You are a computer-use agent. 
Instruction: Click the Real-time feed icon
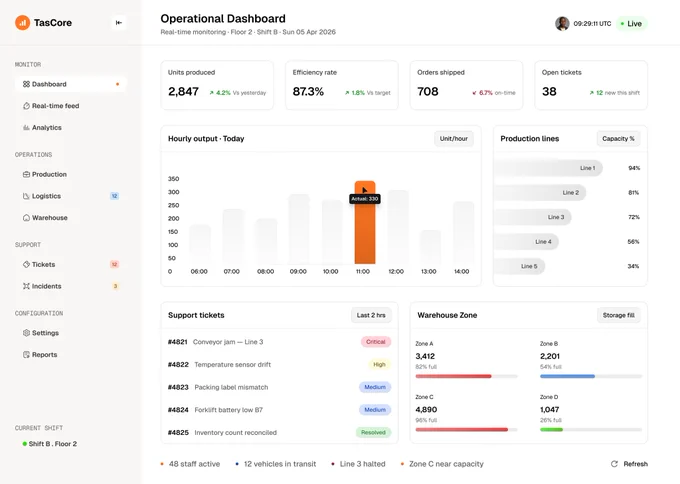click(x=26, y=106)
